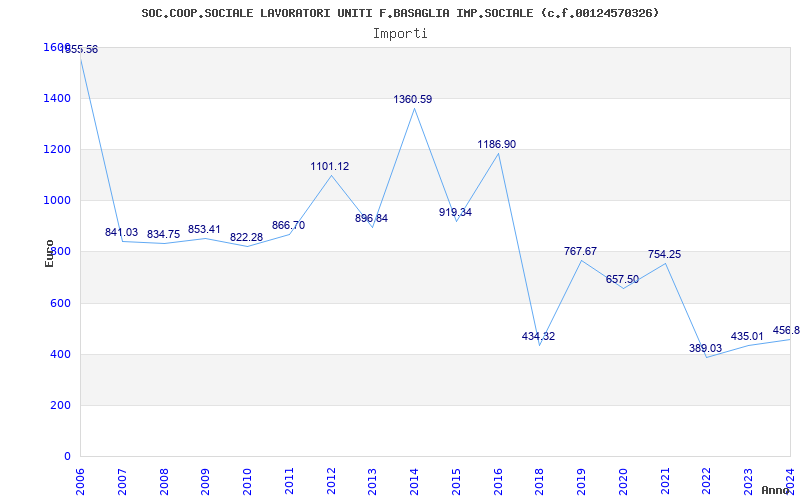Click the Importi chart subtitle
800x500 pixels.
(400, 34)
